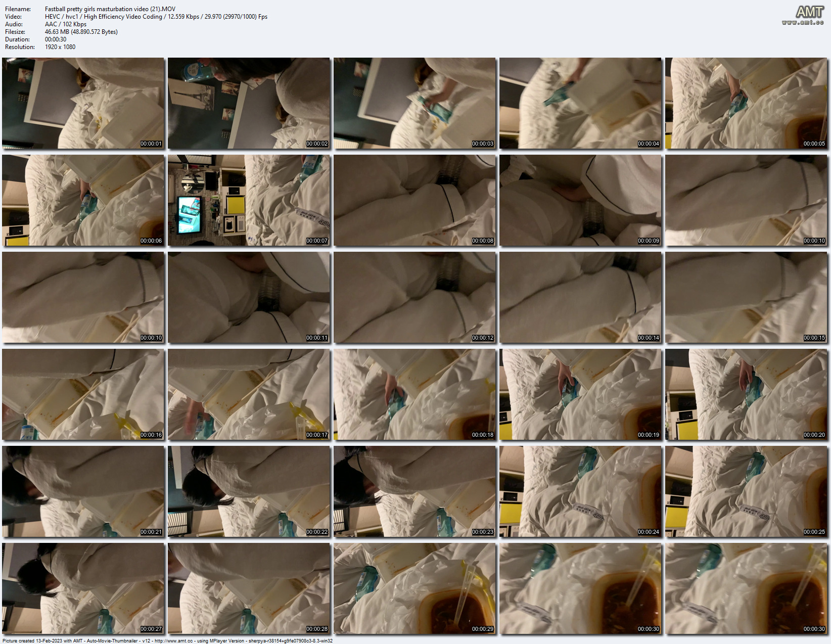Select the frame labeled 00:00:15
831x644 pixels.
pyautogui.click(x=747, y=297)
